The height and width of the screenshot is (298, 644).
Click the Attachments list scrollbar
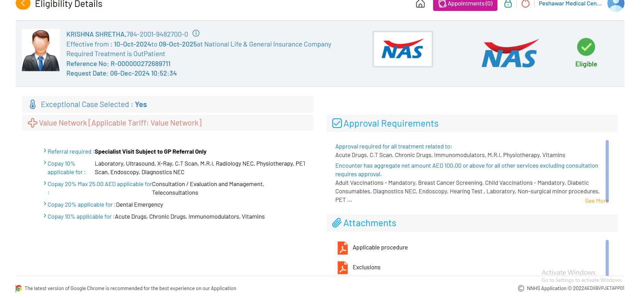pyautogui.click(x=607, y=258)
